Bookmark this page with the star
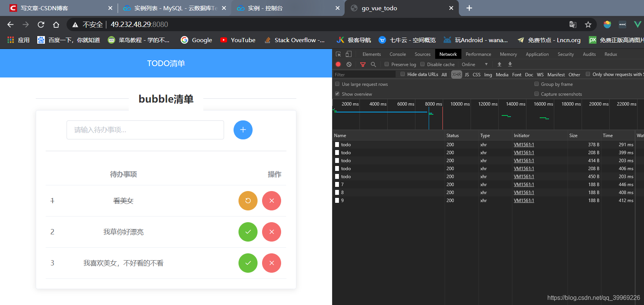Image resolution: width=644 pixels, height=305 pixels. 588,25
